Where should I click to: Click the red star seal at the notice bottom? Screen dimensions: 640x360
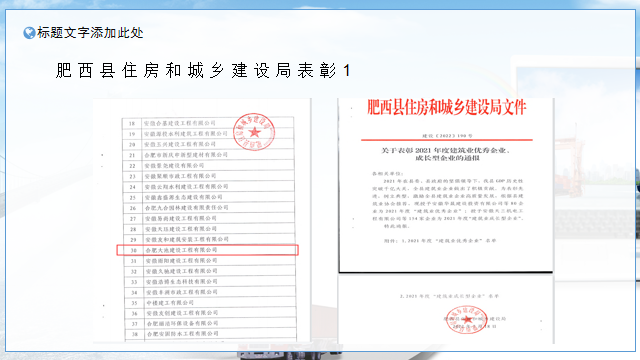pyautogui.click(x=466, y=320)
